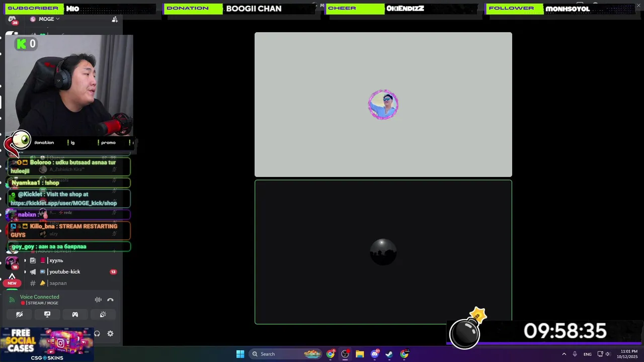Click the 13 unread badge on youtube-kick

113,271
